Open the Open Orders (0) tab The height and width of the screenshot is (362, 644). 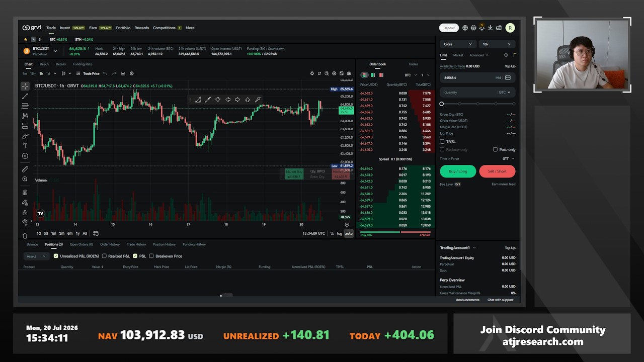82,244
